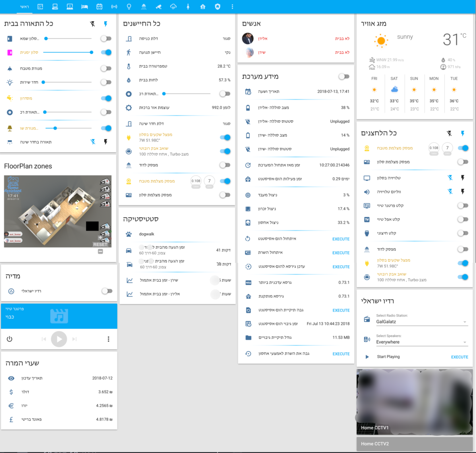
Task: Select the ראשי main tab
Action: tap(24, 7)
